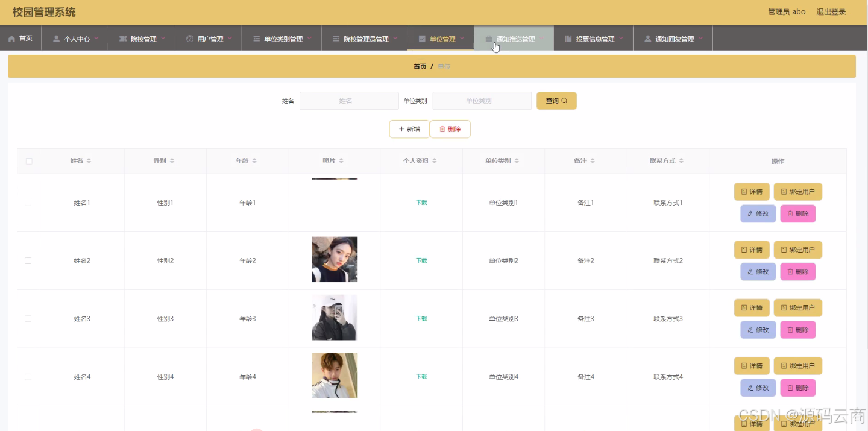Sort by 性别 column arrows
Screen dimensions: 868x431
(x=172, y=161)
